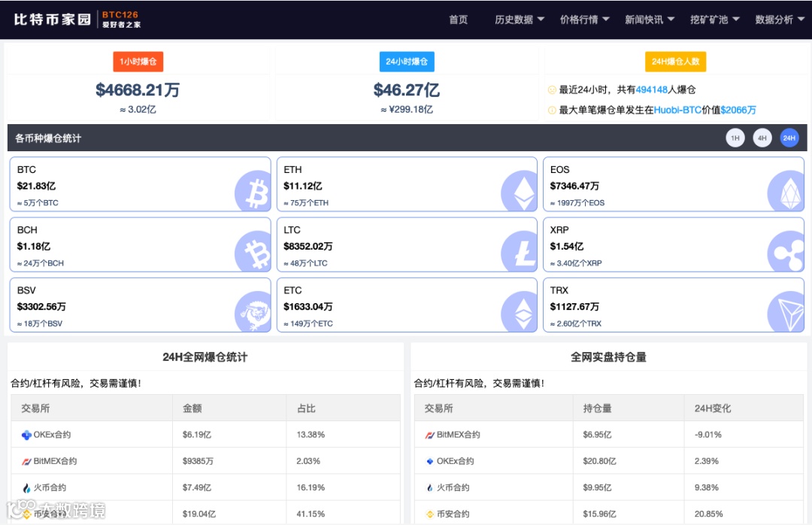Expand the 历史数据 dropdown menu
This screenshot has height=525, width=812.
pyautogui.click(x=520, y=20)
